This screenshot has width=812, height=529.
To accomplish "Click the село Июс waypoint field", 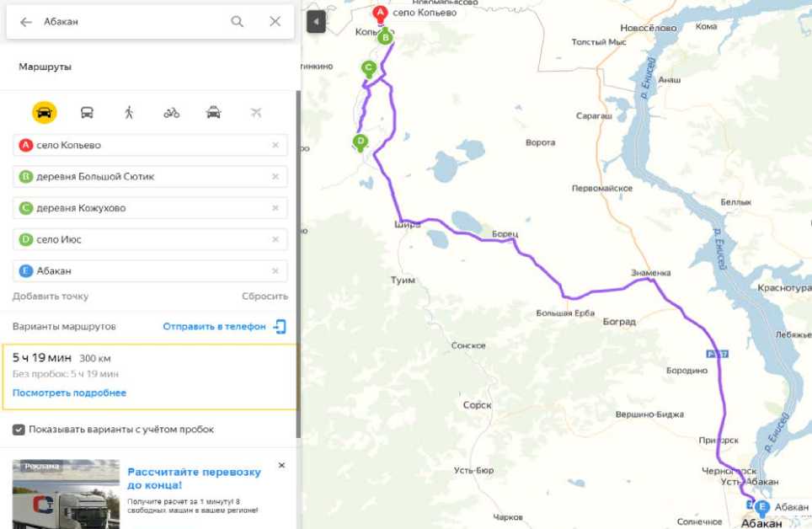I will click(150, 239).
